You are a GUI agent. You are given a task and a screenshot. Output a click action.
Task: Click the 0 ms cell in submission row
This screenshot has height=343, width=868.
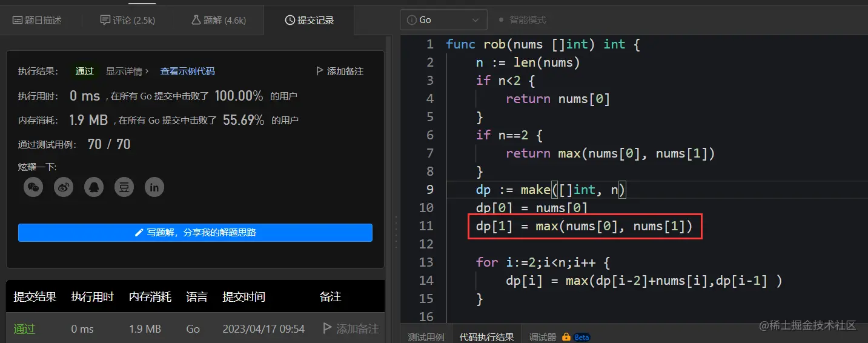(82, 328)
